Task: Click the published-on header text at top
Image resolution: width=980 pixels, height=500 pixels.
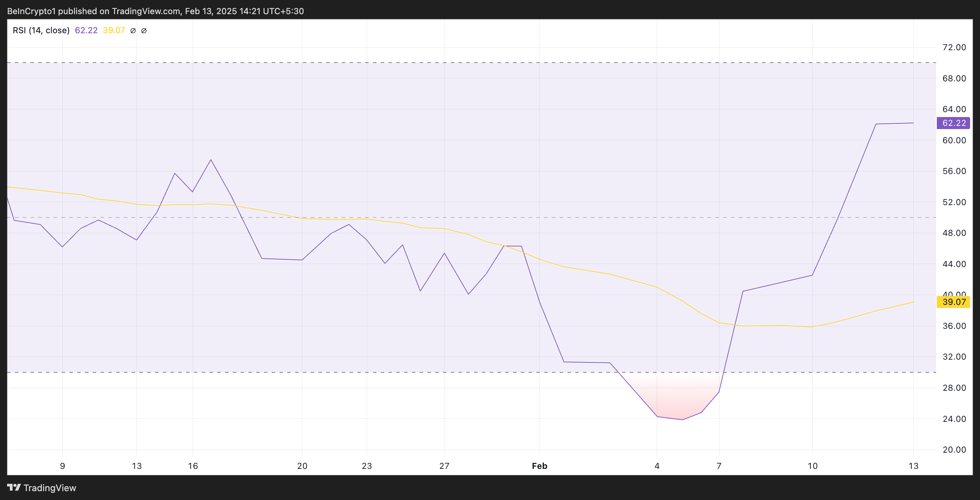Action: tap(155, 11)
